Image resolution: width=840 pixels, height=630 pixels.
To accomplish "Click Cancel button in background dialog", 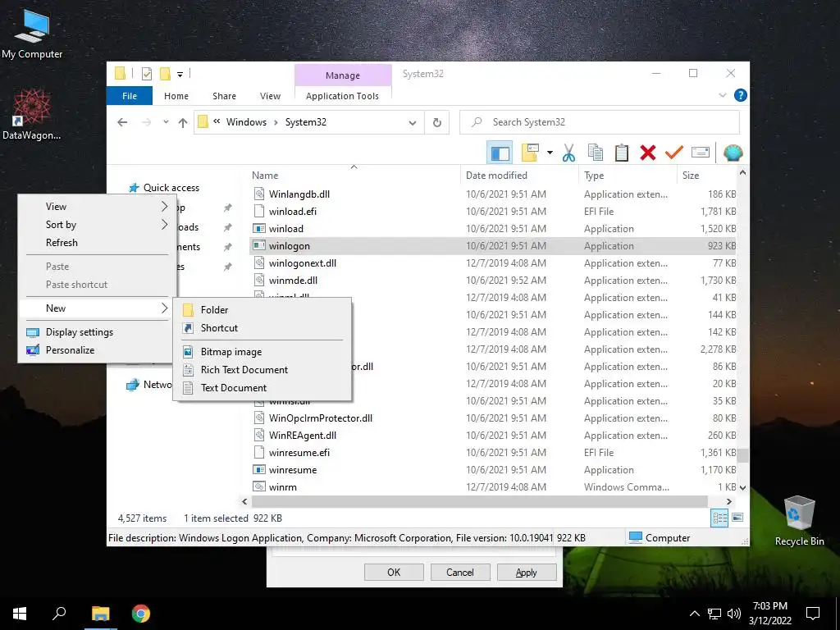I will (460, 572).
